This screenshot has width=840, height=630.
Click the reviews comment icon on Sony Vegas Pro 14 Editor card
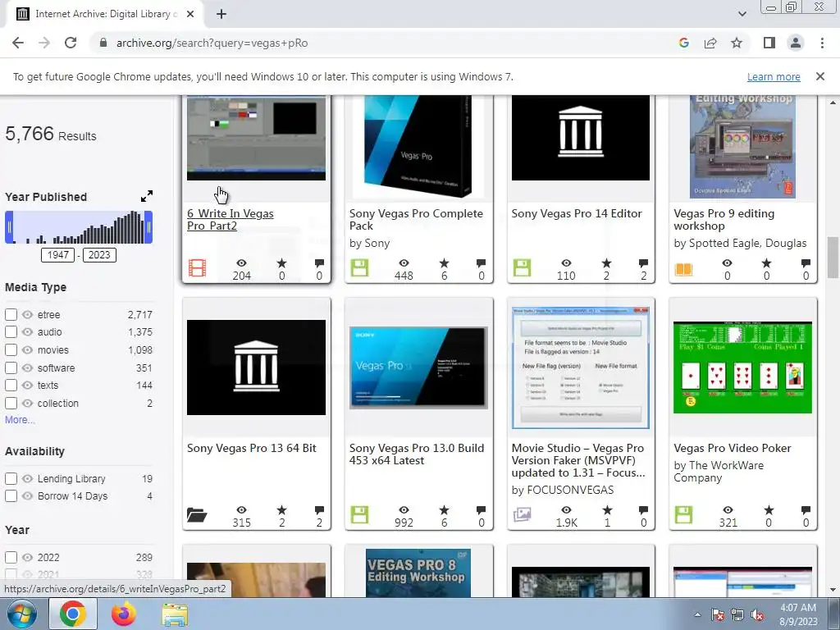click(643, 263)
